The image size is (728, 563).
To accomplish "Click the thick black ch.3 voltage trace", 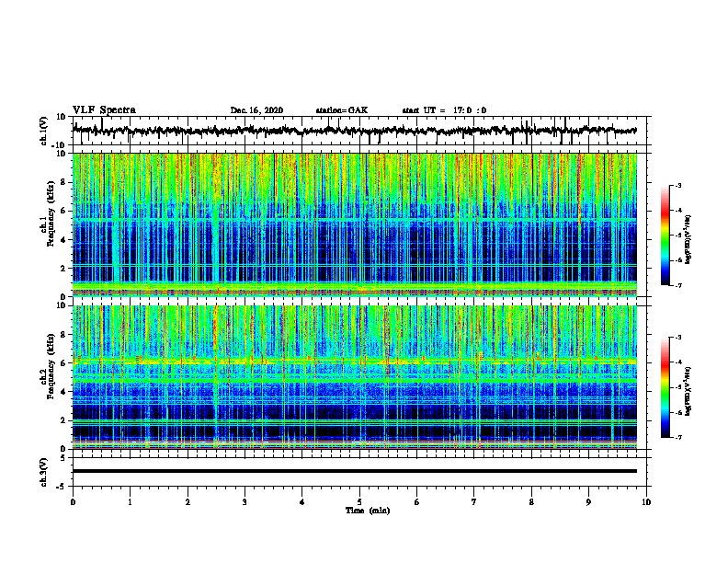I will 355,471.
